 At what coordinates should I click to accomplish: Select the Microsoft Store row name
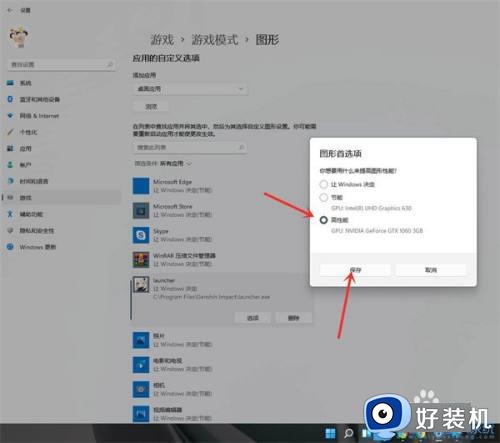173,207
